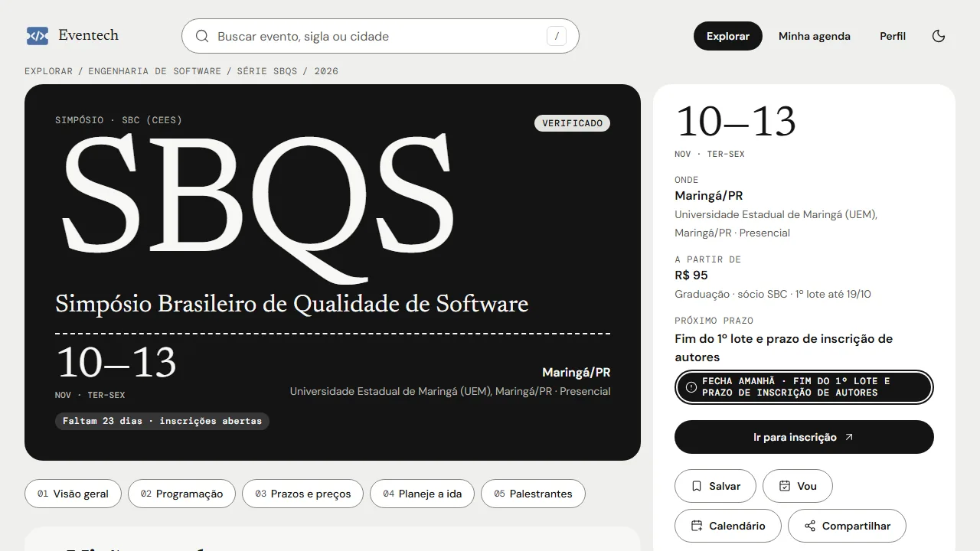This screenshot has height=551, width=980.
Task: Click the R$ 95 price text
Action: (x=691, y=275)
